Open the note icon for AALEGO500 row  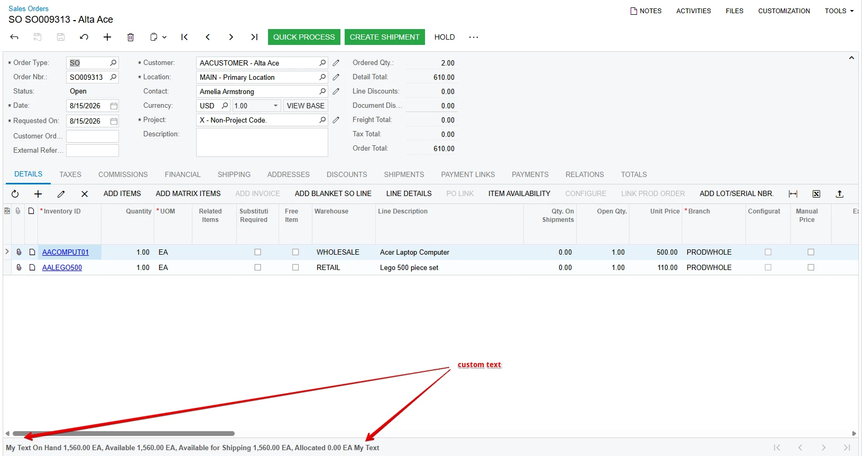pos(32,267)
